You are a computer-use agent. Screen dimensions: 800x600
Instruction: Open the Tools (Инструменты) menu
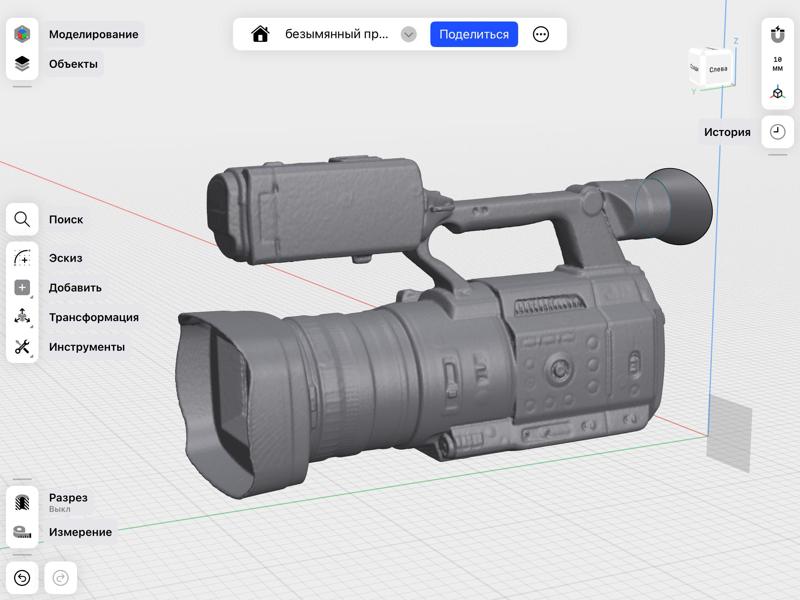pyautogui.click(x=22, y=347)
